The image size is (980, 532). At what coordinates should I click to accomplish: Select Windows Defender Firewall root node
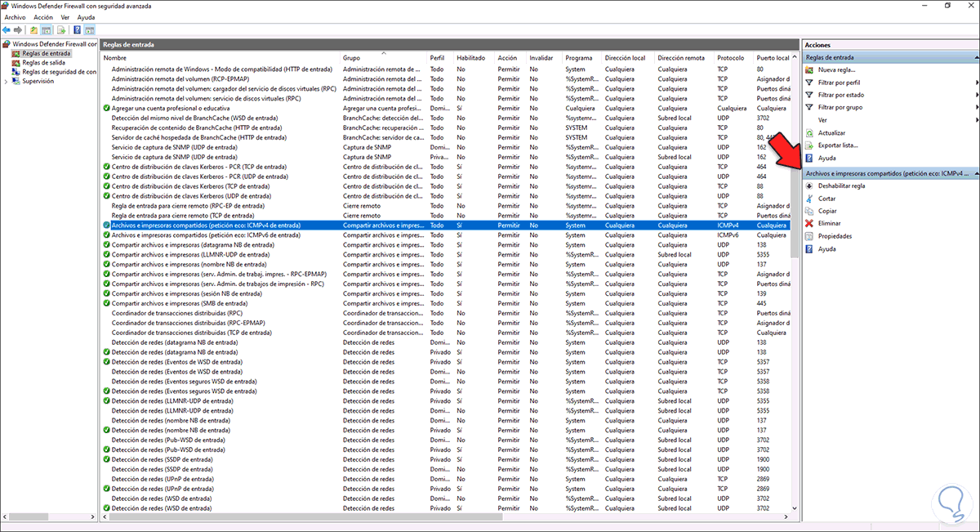[x=54, y=43]
